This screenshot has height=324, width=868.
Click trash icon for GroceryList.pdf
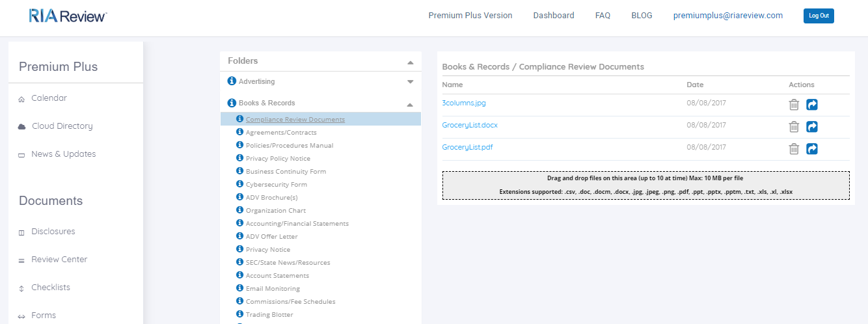794,149
